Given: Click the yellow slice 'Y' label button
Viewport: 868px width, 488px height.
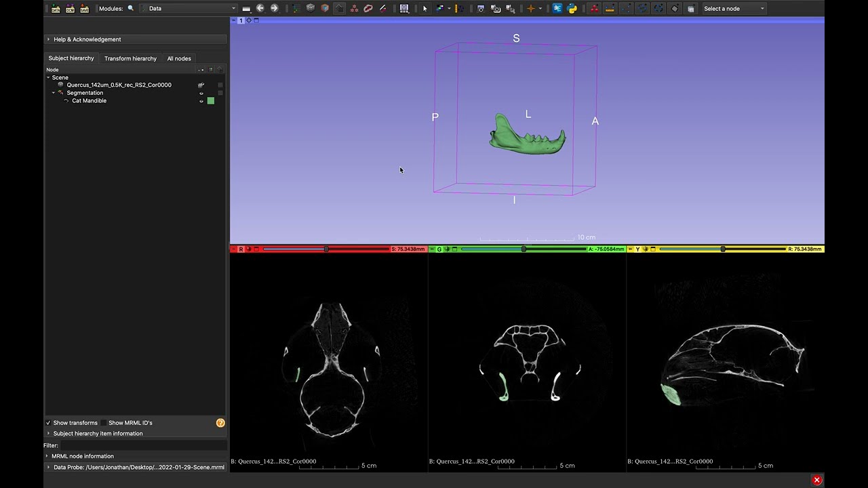Looking at the screenshot, I should point(637,249).
